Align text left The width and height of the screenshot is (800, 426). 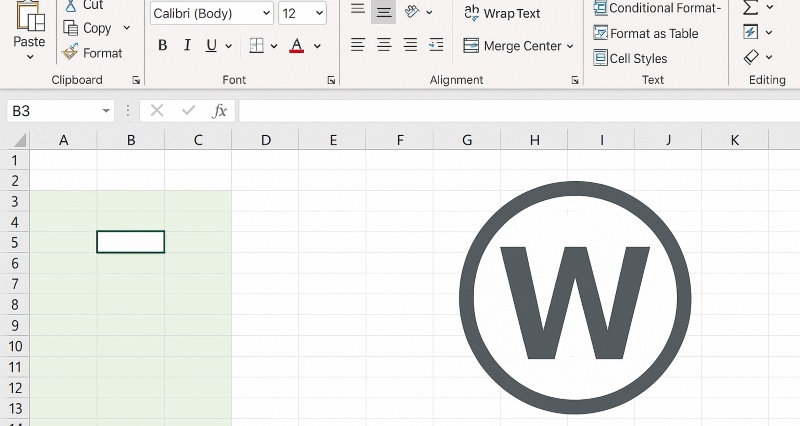pyautogui.click(x=358, y=45)
